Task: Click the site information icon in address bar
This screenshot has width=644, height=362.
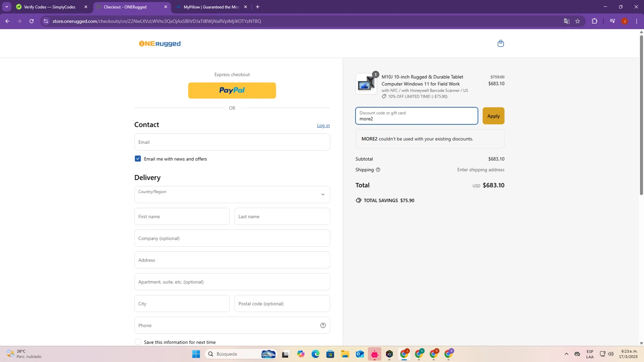Action: tap(46, 21)
